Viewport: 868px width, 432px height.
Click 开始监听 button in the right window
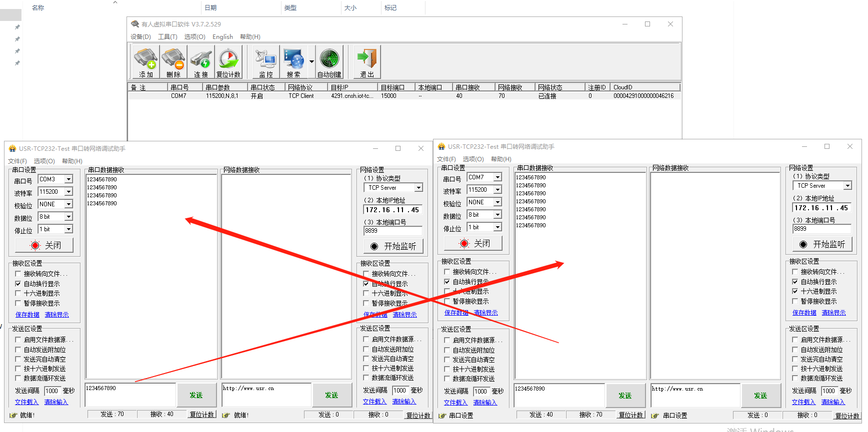click(822, 244)
